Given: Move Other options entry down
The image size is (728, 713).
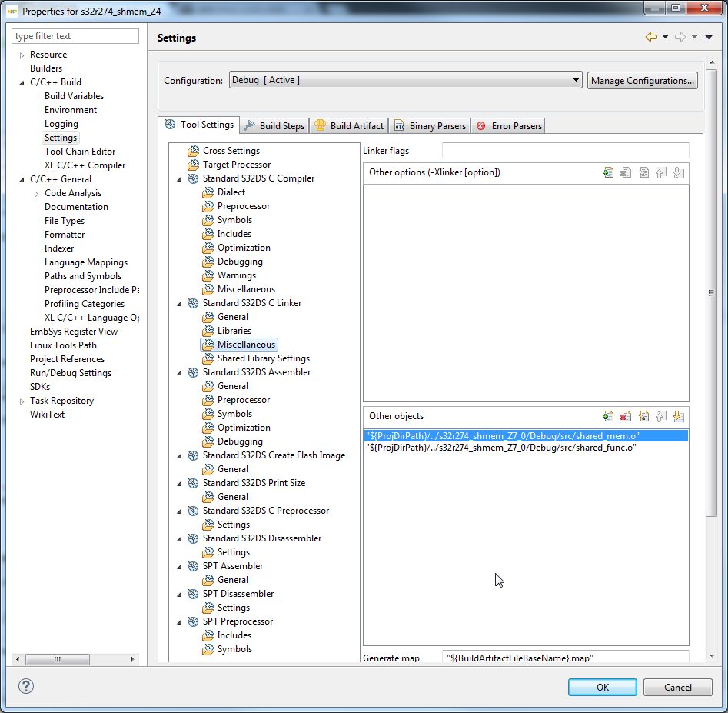Looking at the screenshot, I should [678, 173].
